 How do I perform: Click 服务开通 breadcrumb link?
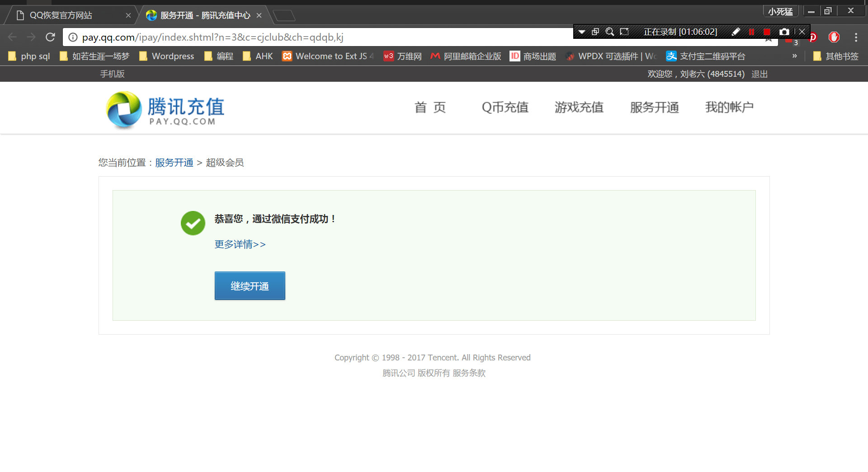(x=174, y=163)
